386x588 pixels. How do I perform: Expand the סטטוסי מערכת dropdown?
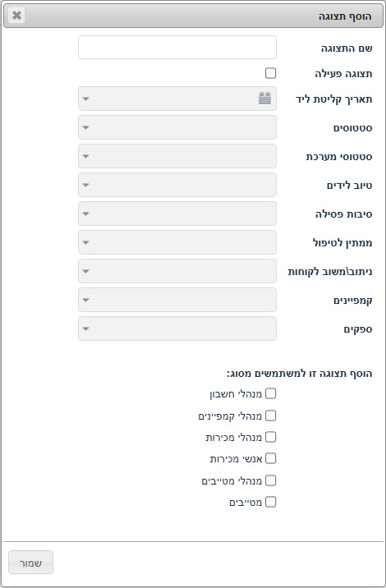tap(177, 156)
